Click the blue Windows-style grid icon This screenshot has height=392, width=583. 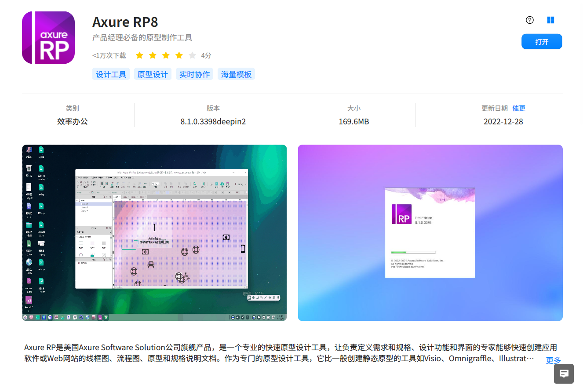coord(550,20)
